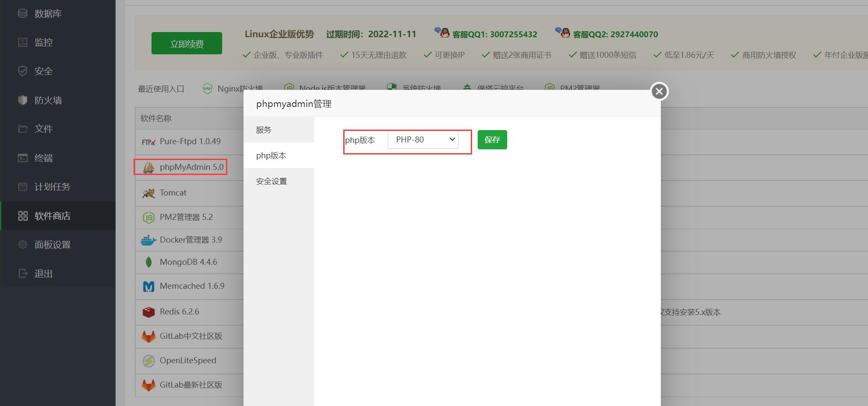Click the GitLab中文社区版 fox icon
This screenshot has height=406, width=868.
pyautogui.click(x=149, y=336)
